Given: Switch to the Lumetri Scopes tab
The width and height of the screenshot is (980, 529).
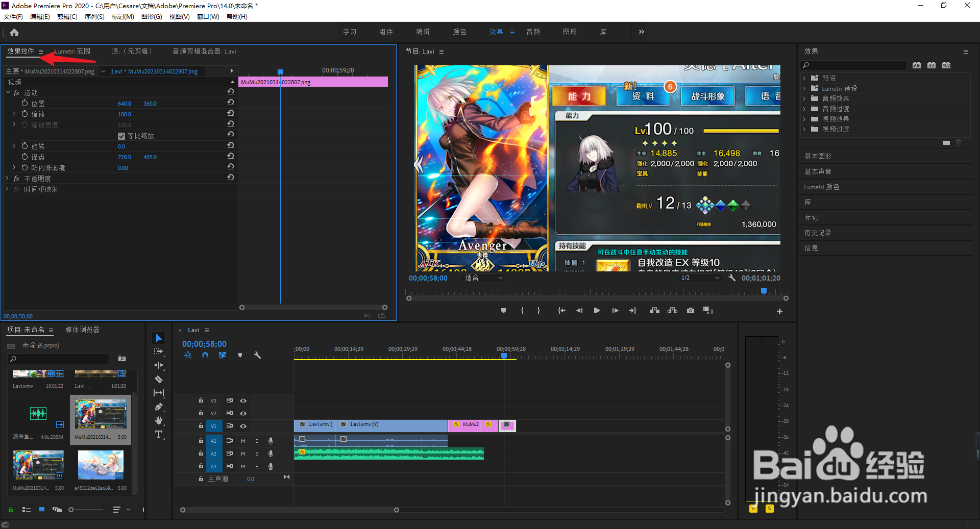Looking at the screenshot, I should pyautogui.click(x=72, y=51).
